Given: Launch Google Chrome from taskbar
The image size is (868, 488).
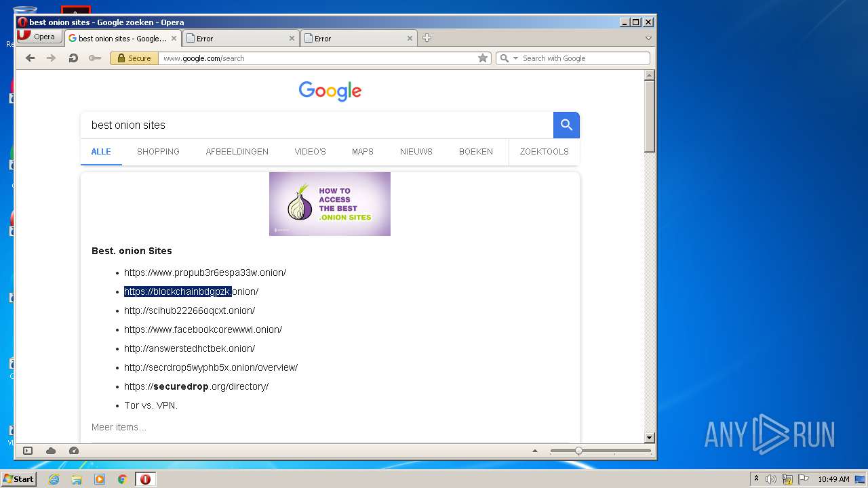Looking at the screenshot, I should (x=123, y=479).
